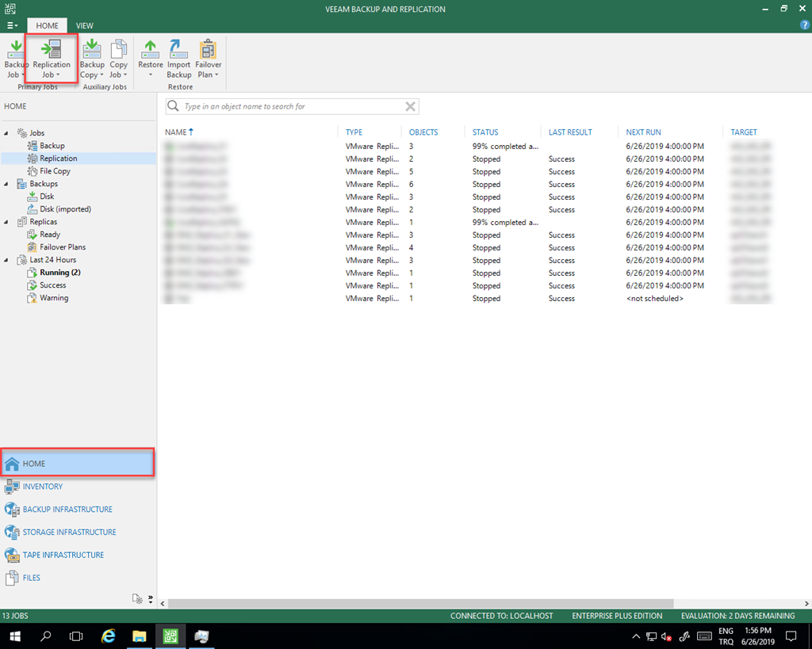Click the network icon in system tray

pos(651,636)
